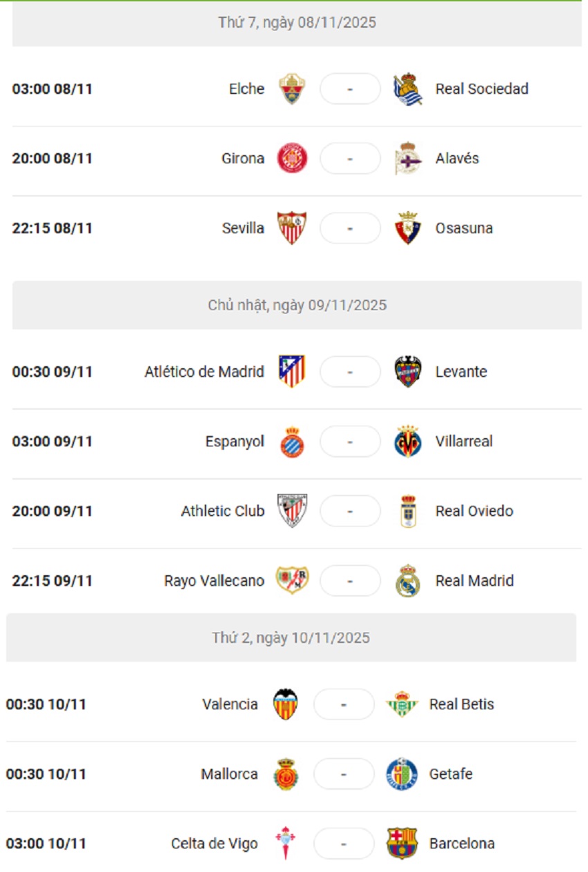Click the Sevilla club badge

click(292, 228)
